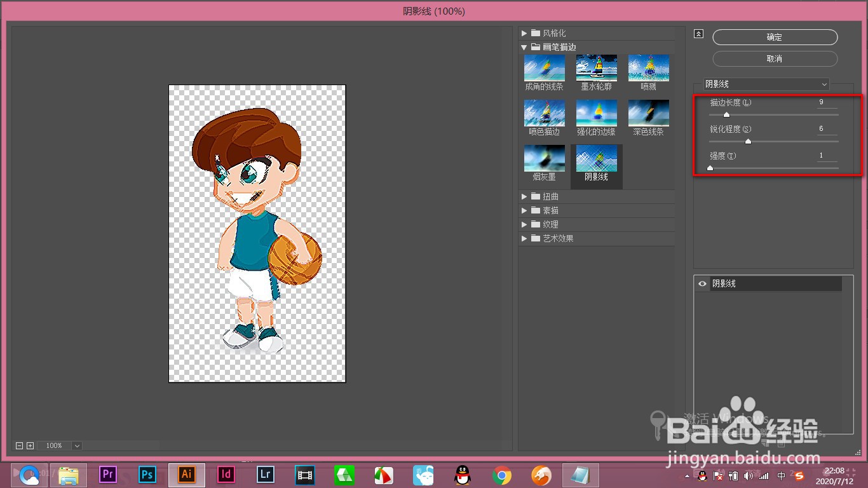Expand the 纹理 filter folder
Viewport: 868px width, 488px height.
pos(524,224)
